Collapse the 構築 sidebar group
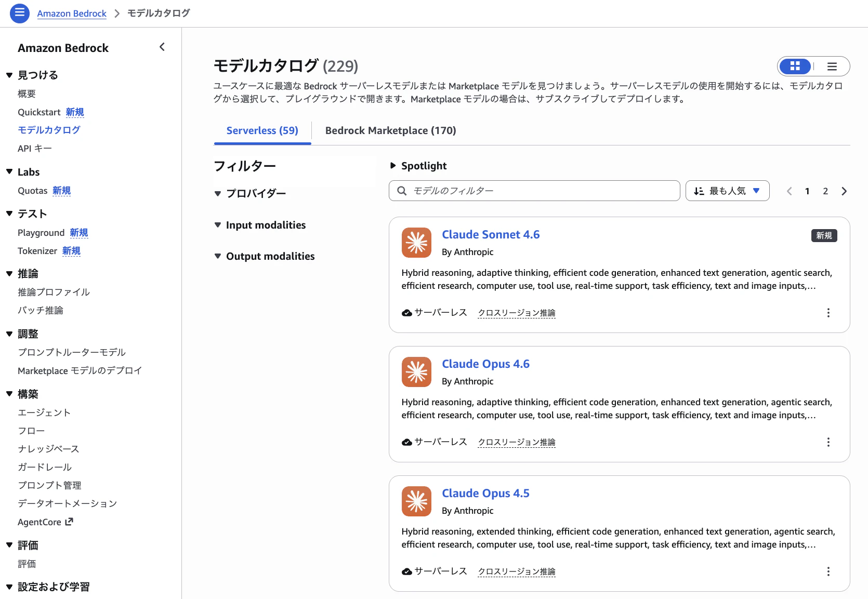868x599 pixels. [x=9, y=394]
